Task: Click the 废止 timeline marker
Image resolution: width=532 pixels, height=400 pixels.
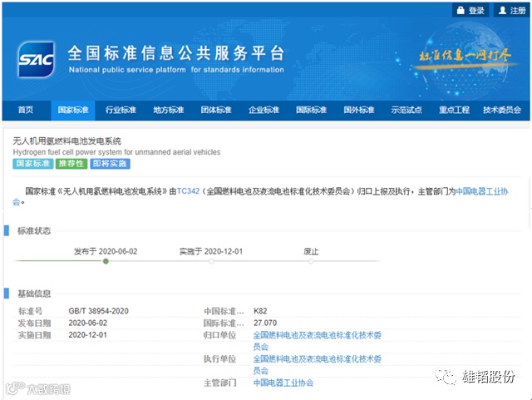Action: [311, 261]
